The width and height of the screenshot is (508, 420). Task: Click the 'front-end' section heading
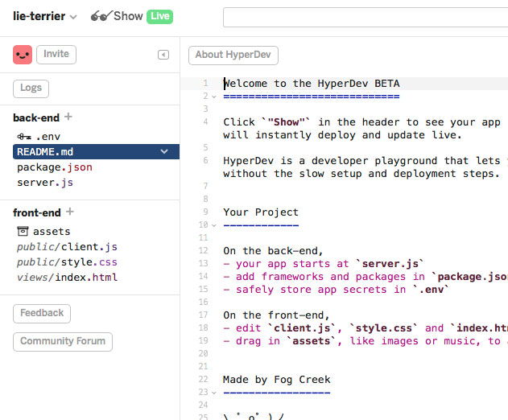(37, 212)
